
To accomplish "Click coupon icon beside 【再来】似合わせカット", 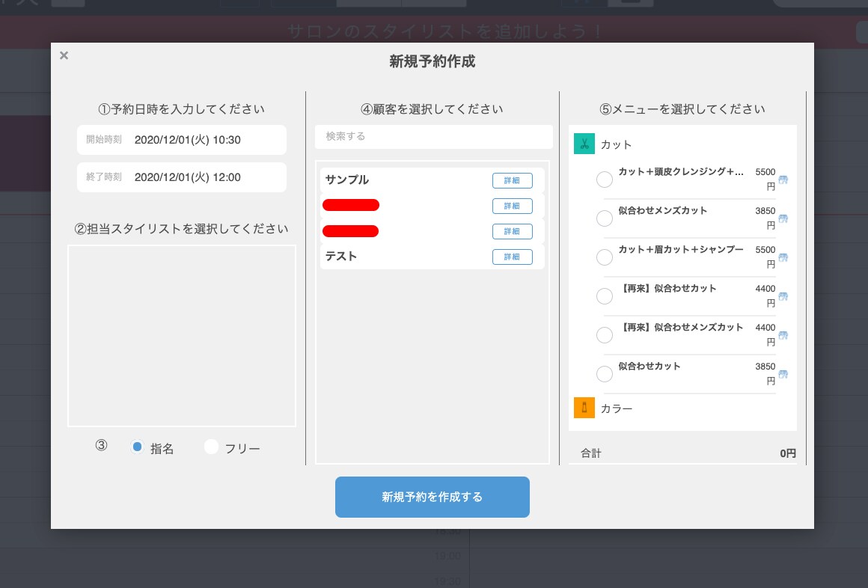I will click(x=783, y=296).
